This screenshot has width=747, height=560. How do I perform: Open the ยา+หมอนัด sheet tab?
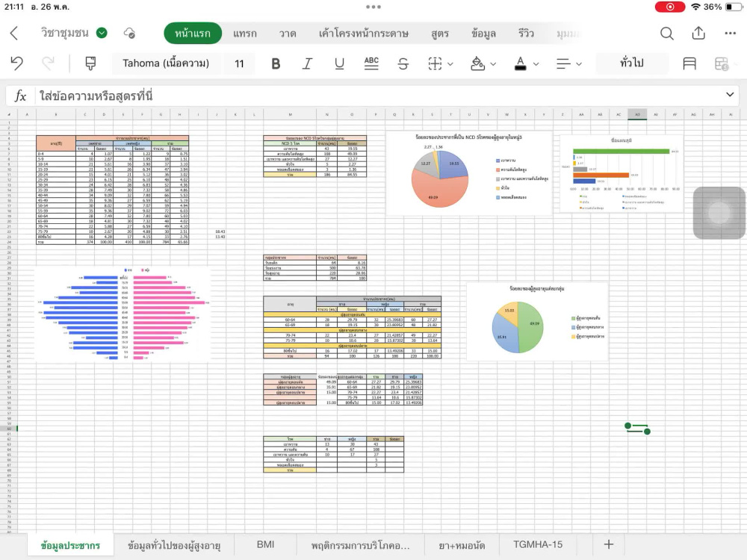(x=462, y=545)
